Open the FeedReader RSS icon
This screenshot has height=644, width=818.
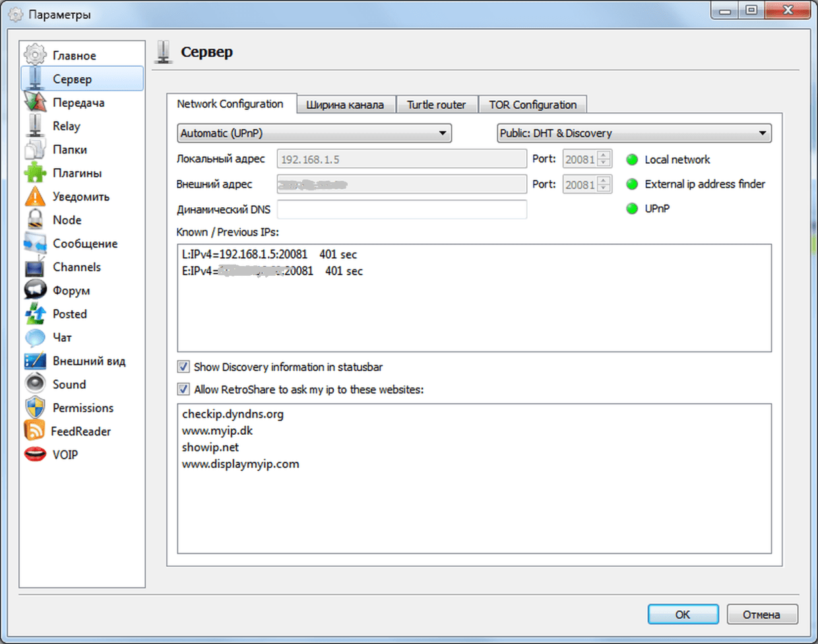coord(34,431)
